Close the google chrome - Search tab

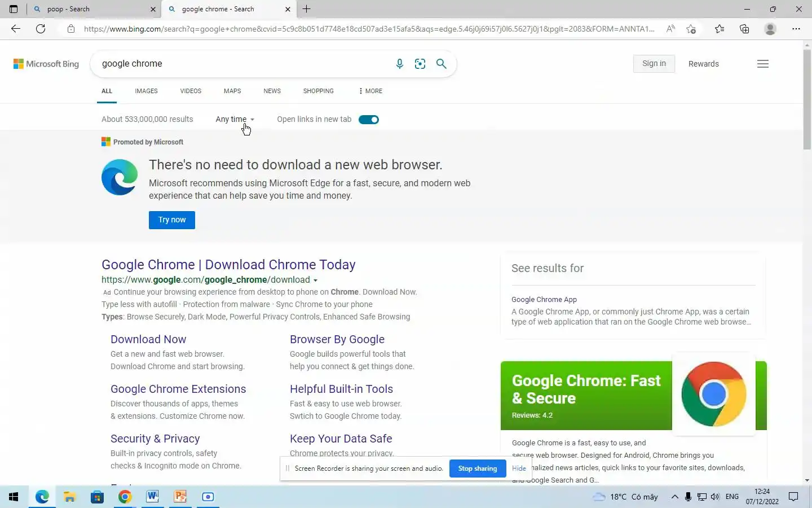[288, 9]
